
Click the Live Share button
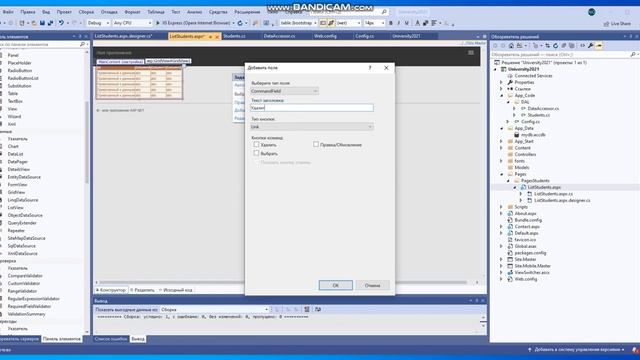pyautogui.click(x=617, y=24)
